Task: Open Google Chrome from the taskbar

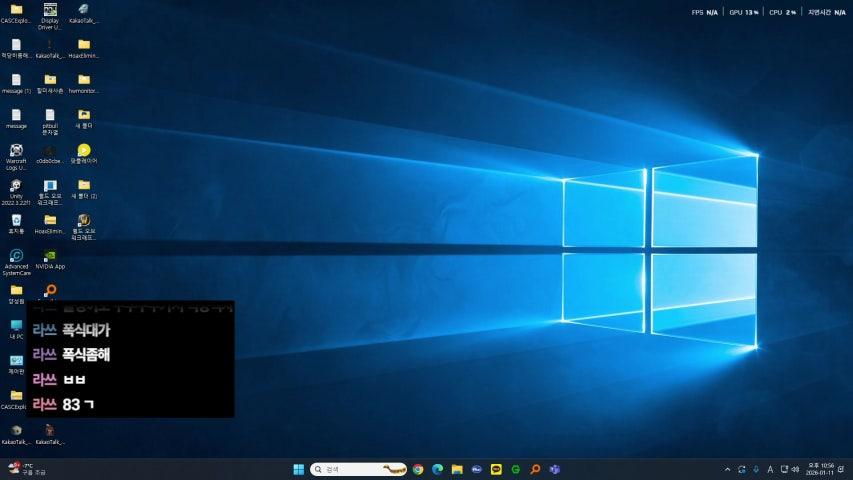Action: coord(418,469)
